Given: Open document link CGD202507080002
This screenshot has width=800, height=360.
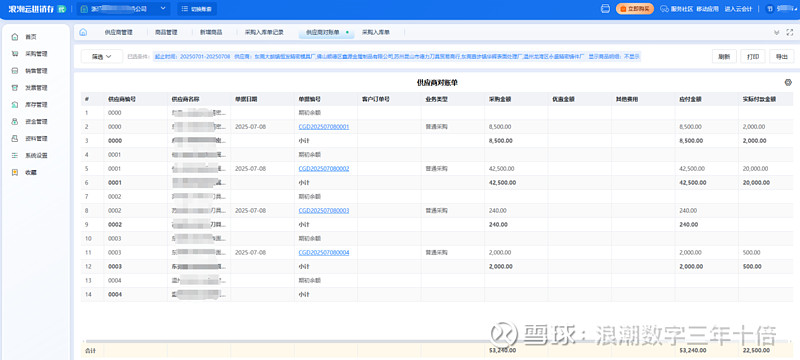Looking at the screenshot, I should tap(324, 168).
